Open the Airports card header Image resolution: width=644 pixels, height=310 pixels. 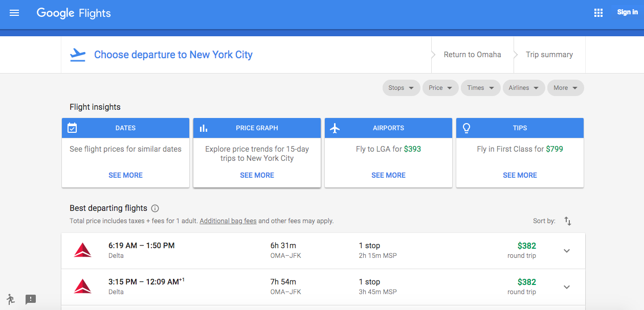(388, 128)
